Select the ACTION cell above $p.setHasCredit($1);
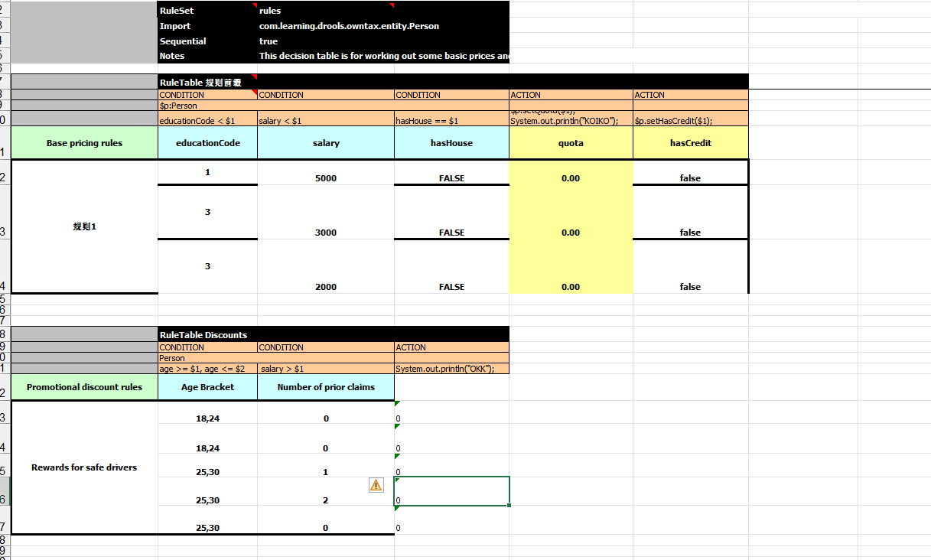931x560 pixels. [x=690, y=95]
